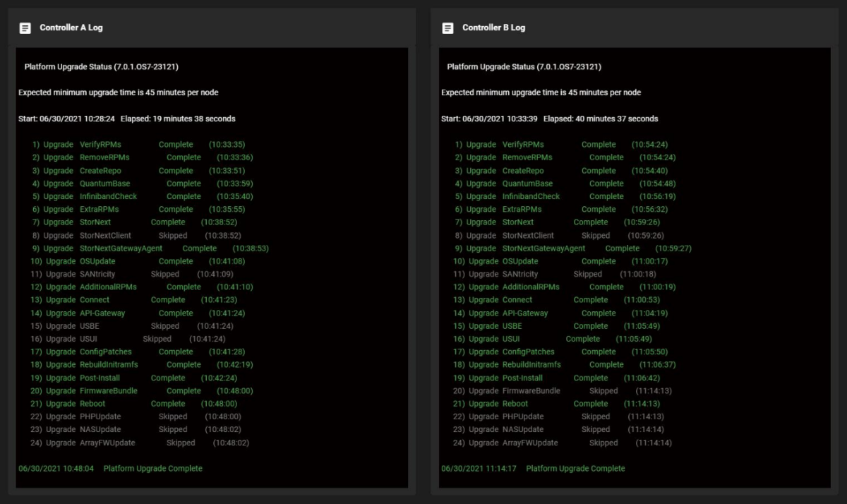Select InfinibandCheck row with time 10:56:19

[565, 196]
